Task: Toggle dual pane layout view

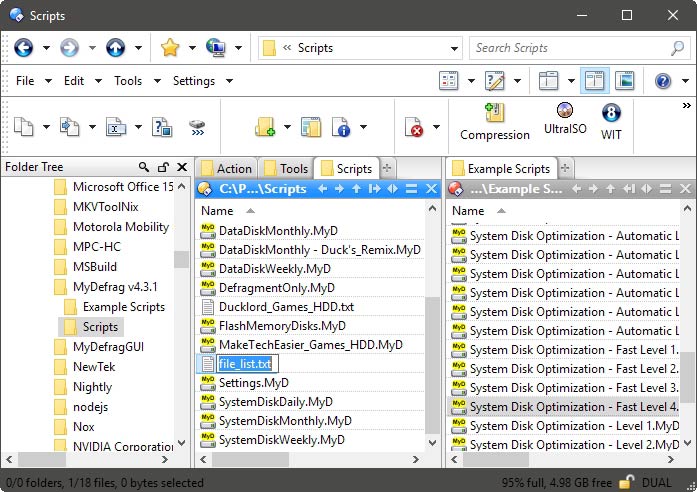Action: coord(594,81)
